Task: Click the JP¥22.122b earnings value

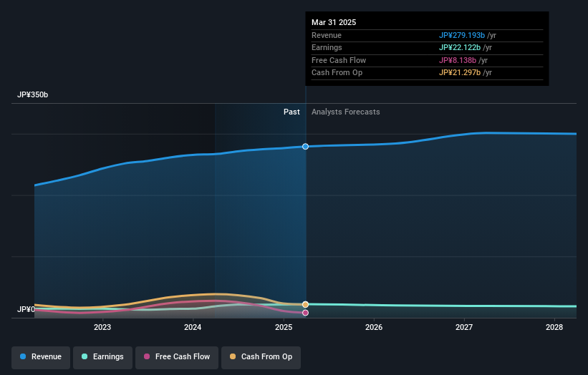Action: point(460,47)
